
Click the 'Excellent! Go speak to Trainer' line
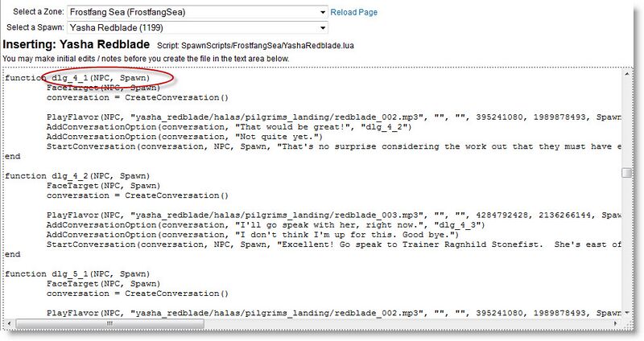[333, 245]
